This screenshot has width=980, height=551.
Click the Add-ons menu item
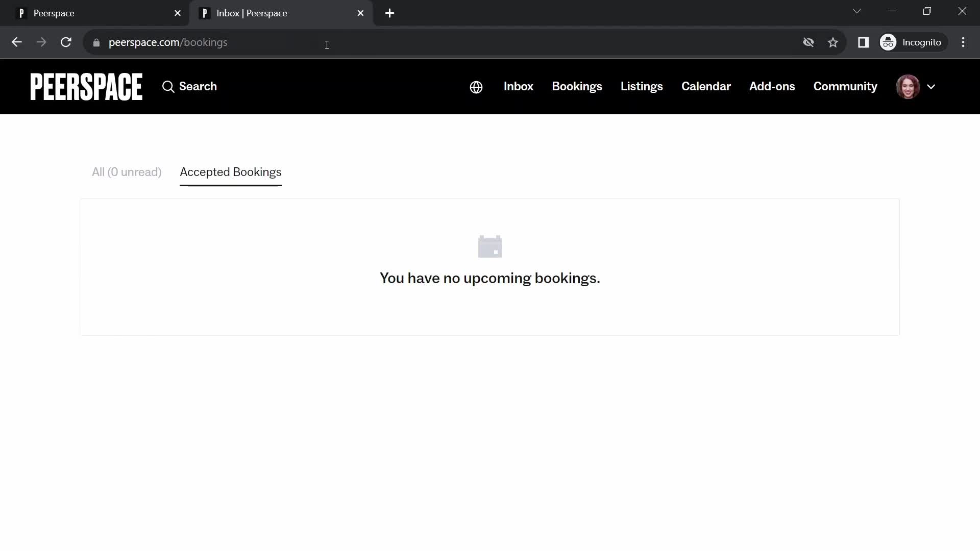coord(773,86)
